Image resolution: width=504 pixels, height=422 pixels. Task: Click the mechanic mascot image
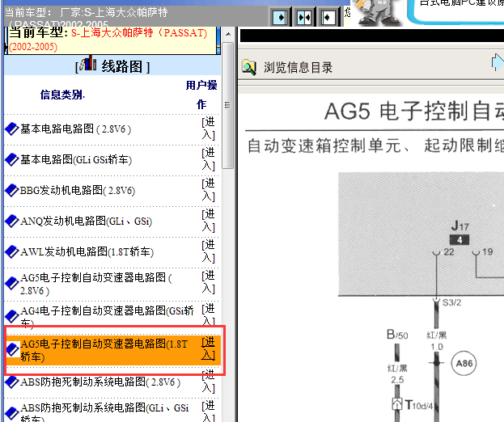pos(377,13)
